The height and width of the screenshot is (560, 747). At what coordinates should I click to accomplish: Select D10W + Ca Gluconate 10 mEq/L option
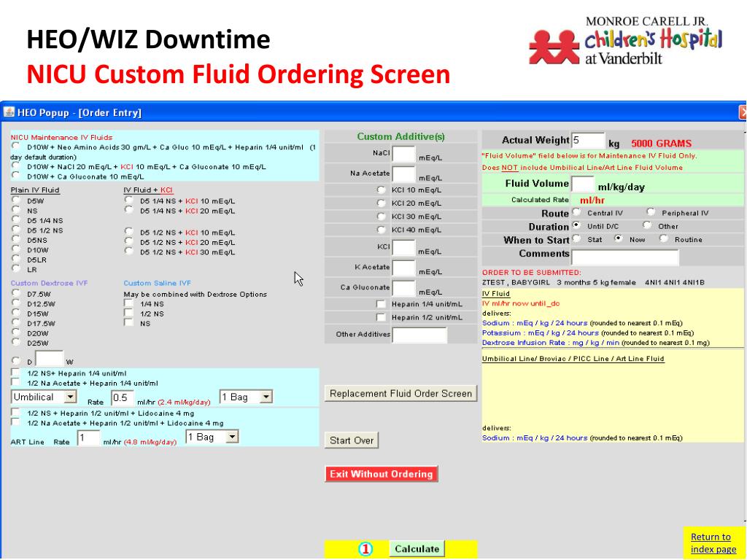(x=16, y=175)
